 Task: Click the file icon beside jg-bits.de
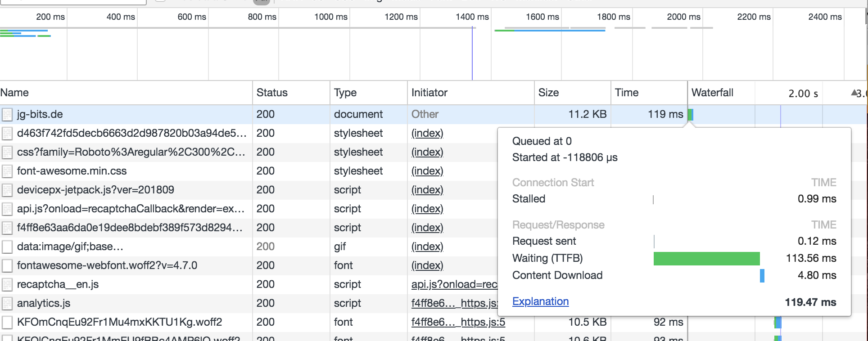(x=7, y=115)
